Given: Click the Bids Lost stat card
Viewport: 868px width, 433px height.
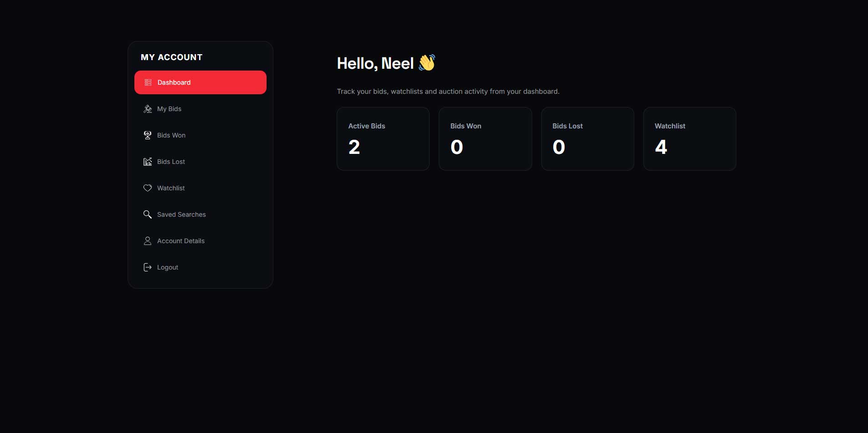Looking at the screenshot, I should (587, 139).
